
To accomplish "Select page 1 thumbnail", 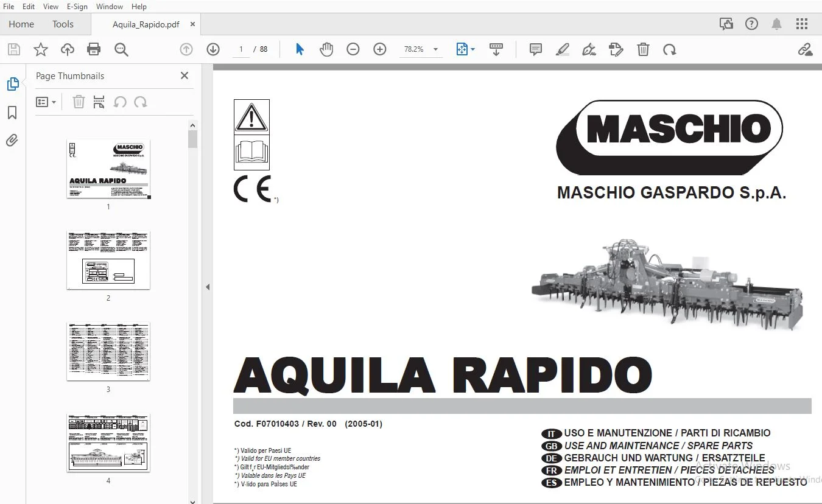I will pos(108,169).
